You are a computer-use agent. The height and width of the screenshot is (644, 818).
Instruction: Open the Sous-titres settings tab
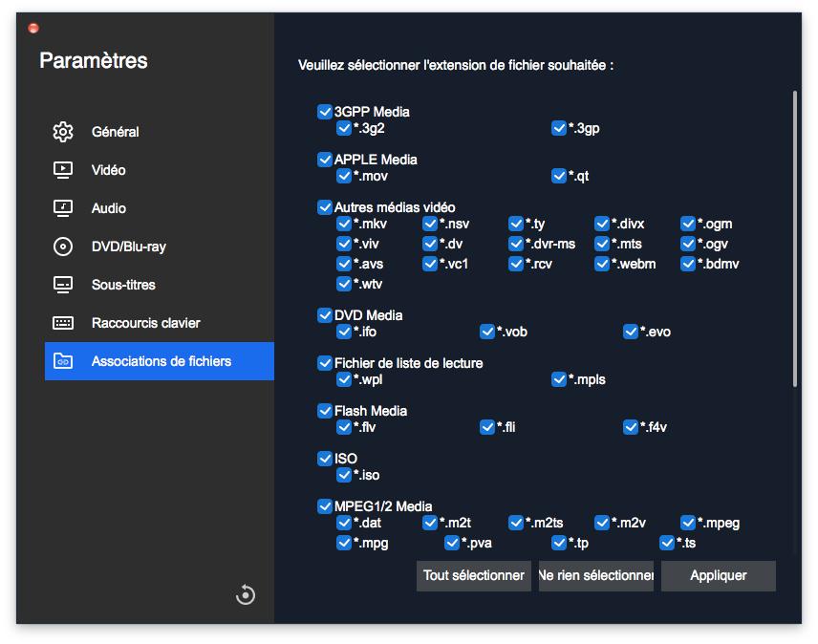click(x=123, y=285)
